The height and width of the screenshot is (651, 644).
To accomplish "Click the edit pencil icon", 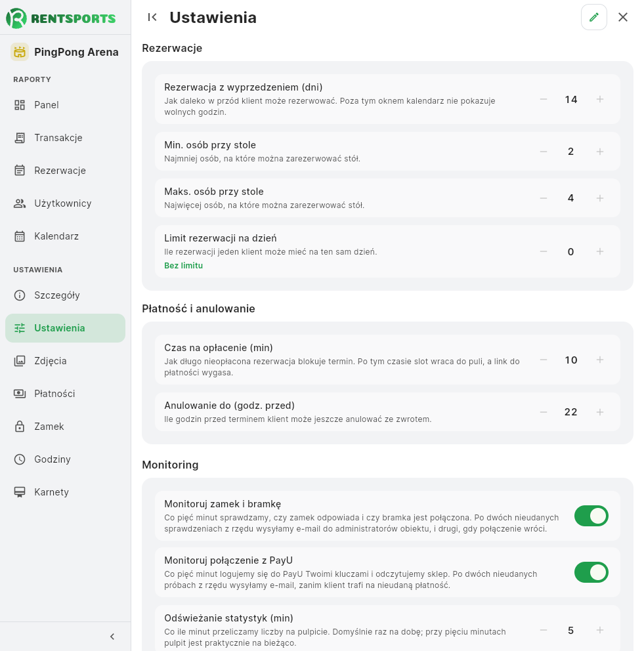I will point(593,17).
